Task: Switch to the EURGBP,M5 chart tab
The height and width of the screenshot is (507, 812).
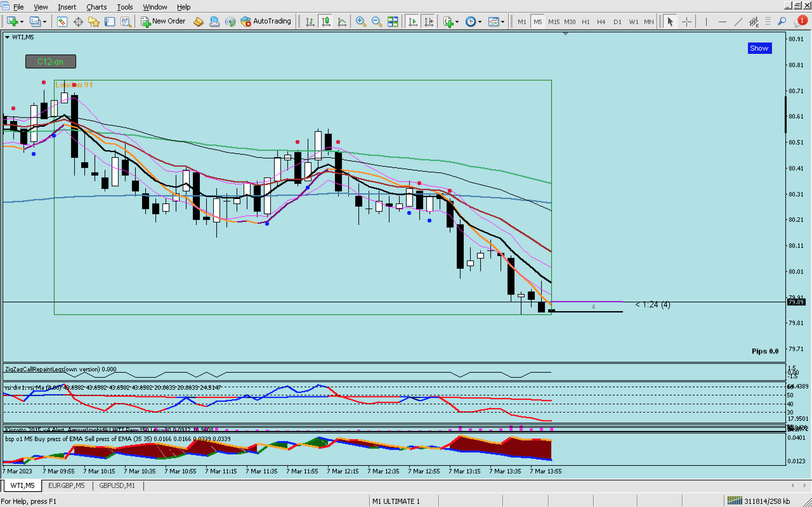Action: pos(66,485)
